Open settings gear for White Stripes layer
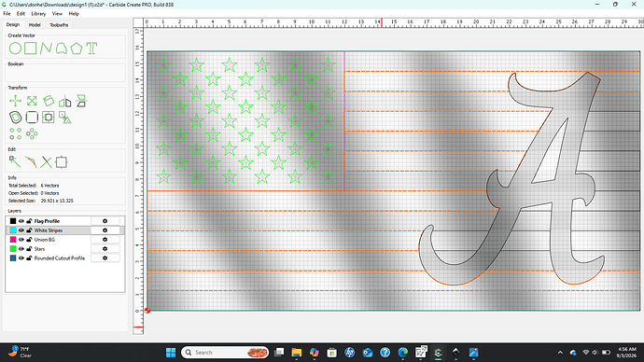The width and height of the screenshot is (644, 362). click(105, 230)
